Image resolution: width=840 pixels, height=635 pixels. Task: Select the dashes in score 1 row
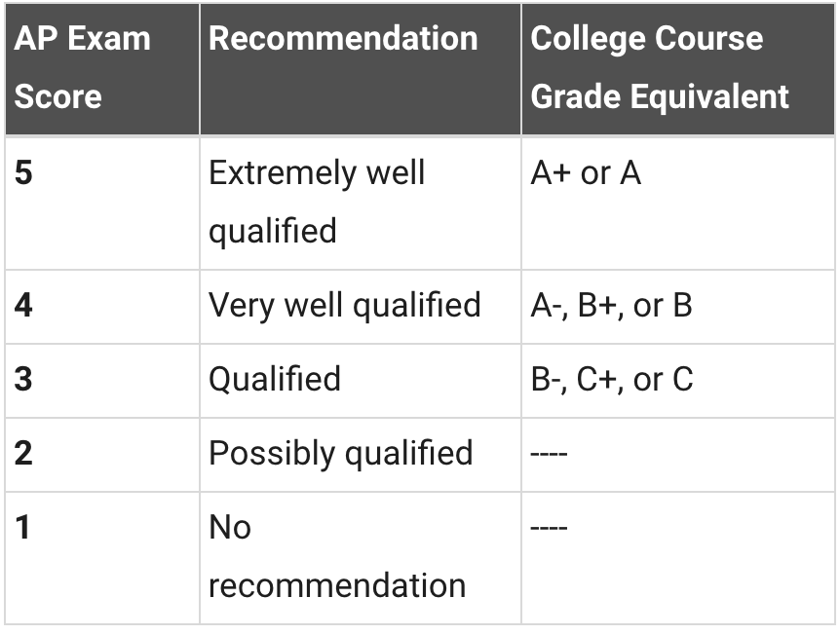click(x=549, y=529)
